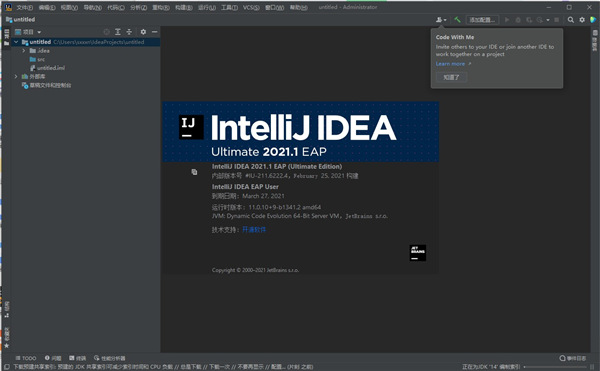Expand the .idea folder node
Viewport: 600px width, 371px height.
(24, 50)
